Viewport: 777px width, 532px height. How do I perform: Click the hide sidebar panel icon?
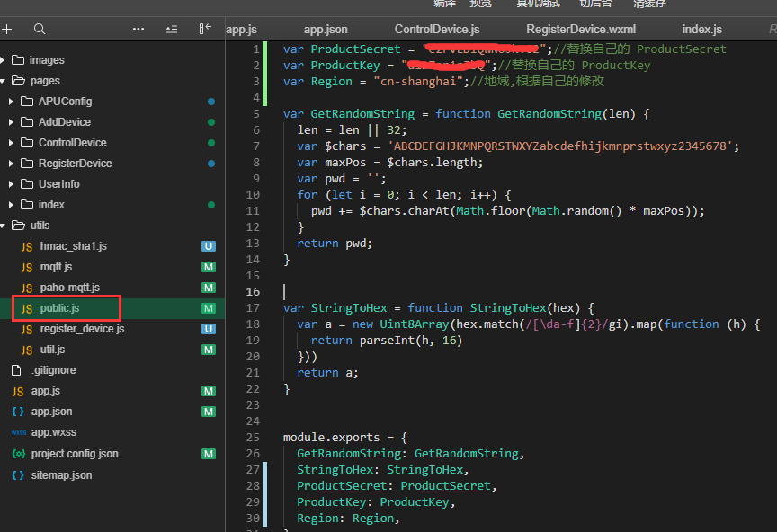tap(205, 29)
